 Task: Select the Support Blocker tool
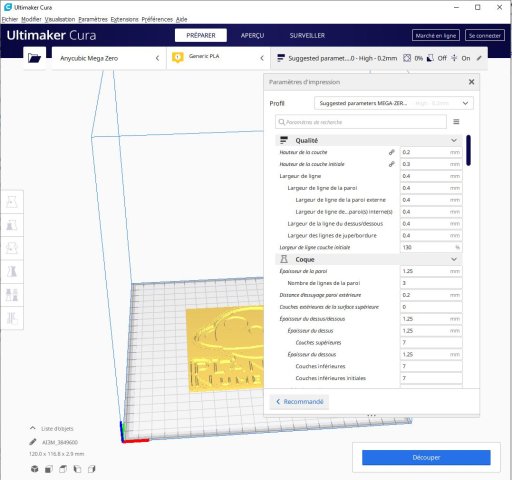[x=12, y=318]
